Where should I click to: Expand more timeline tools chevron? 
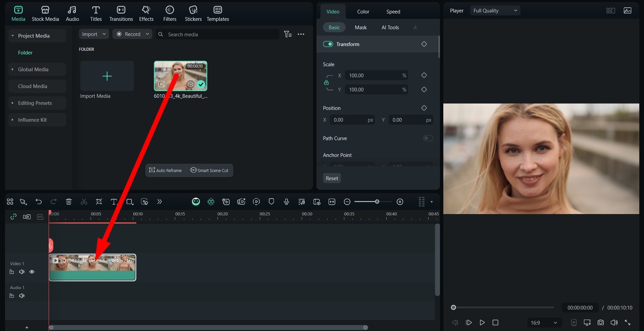click(159, 202)
